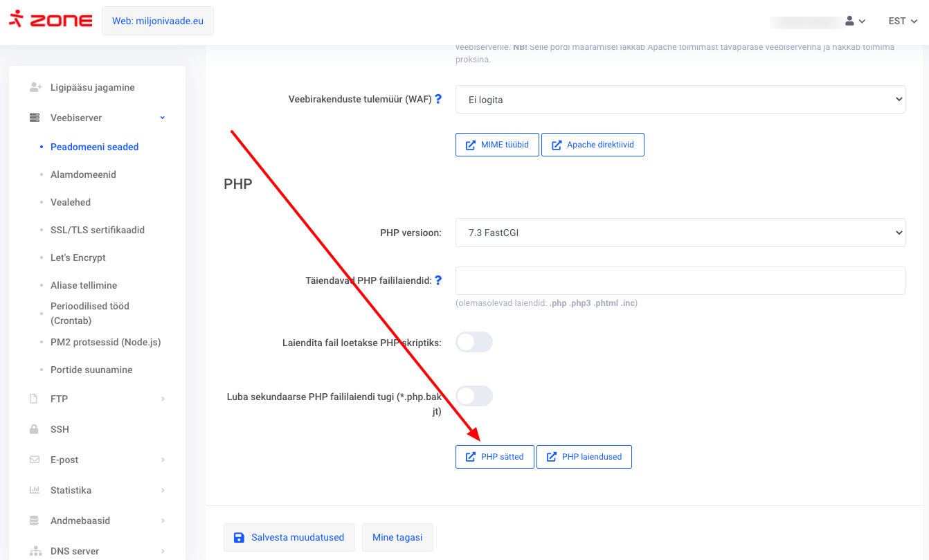Open the WAF 'Ei logita' dropdown
Viewport: 929px width, 560px height.
(x=680, y=100)
